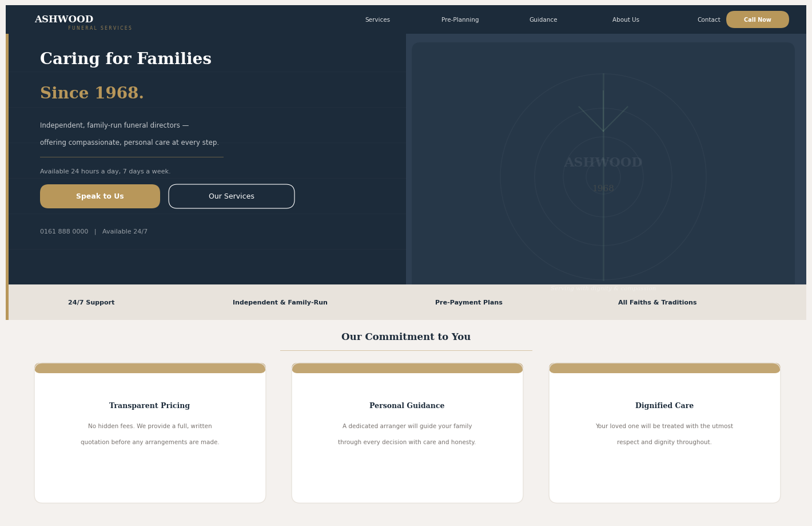Click Independent & Family-Run text
This screenshot has width=812, height=526.
[x=280, y=303]
